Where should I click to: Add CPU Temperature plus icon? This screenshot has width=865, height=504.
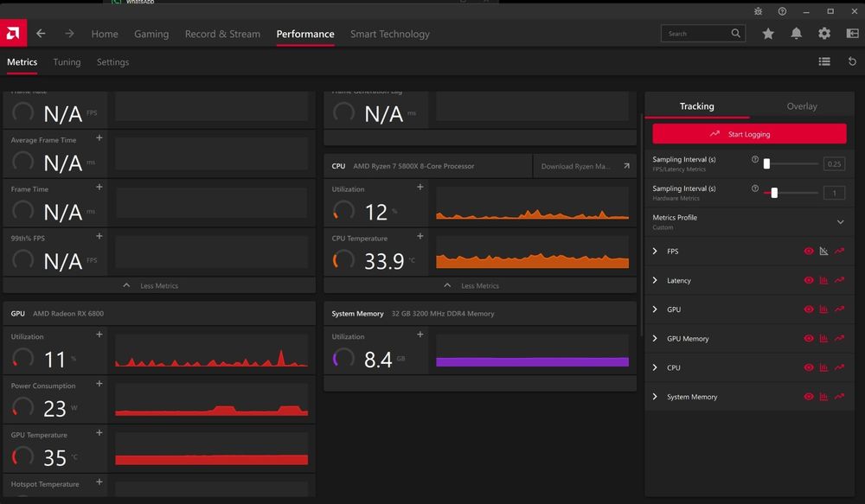(x=420, y=236)
